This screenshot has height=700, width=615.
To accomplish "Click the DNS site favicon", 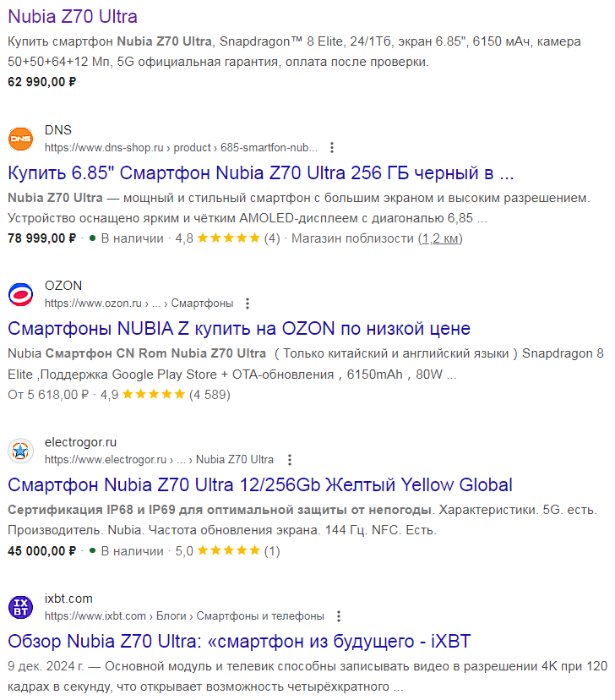I will [x=20, y=139].
